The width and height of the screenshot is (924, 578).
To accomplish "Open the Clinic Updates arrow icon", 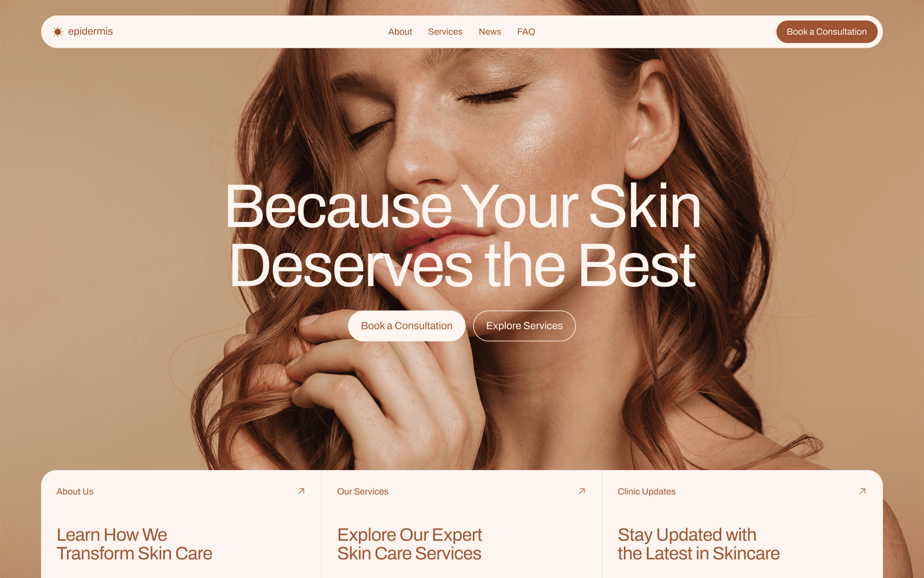I will pos(863,491).
